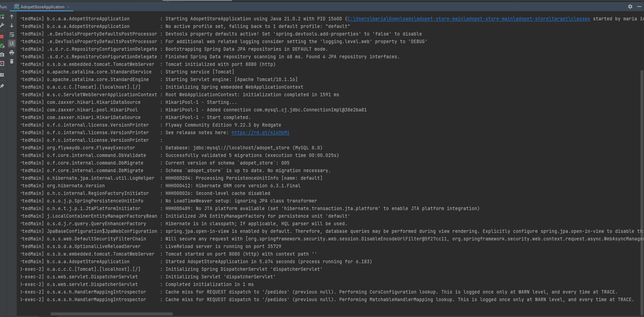Print the console output with printer icon
The height and width of the screenshot is (317, 644).
coord(12,52)
